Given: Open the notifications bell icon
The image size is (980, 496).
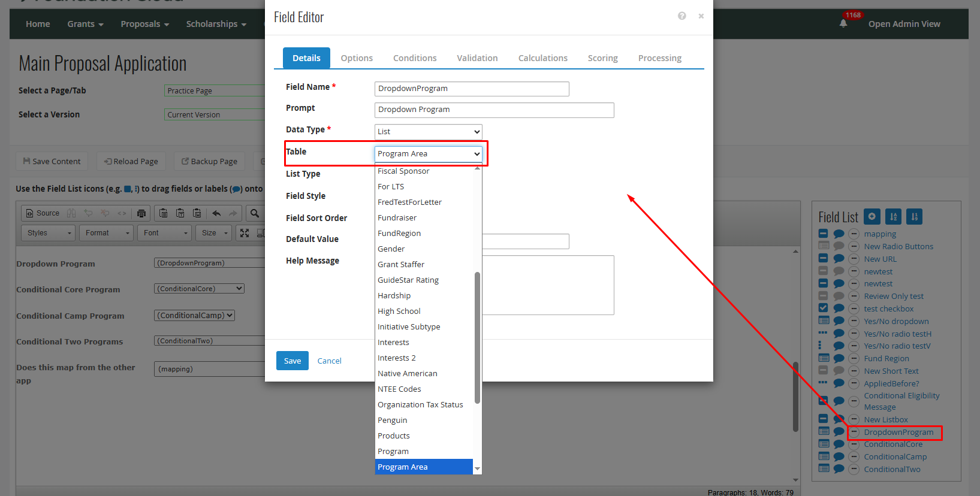Looking at the screenshot, I should pos(843,23).
